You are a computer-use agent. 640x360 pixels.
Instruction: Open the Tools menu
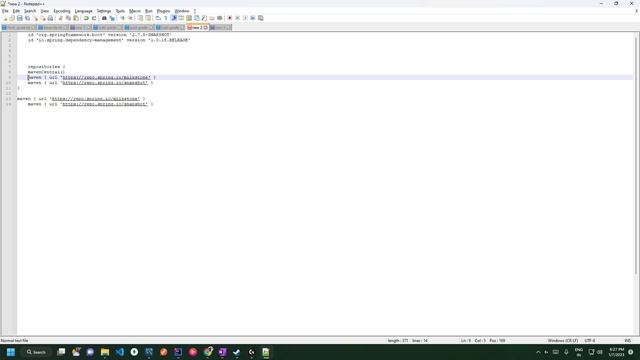click(120, 11)
